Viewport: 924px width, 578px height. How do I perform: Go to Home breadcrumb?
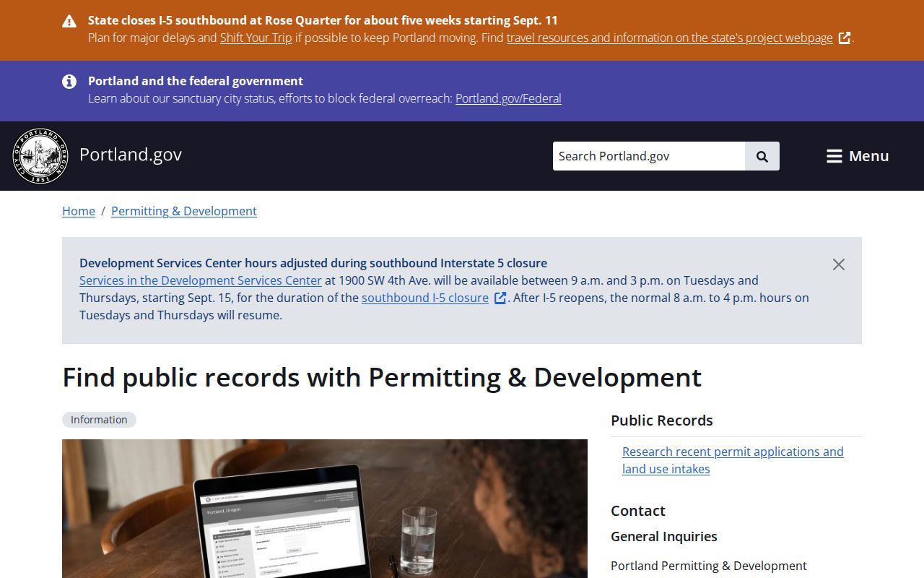coord(79,211)
